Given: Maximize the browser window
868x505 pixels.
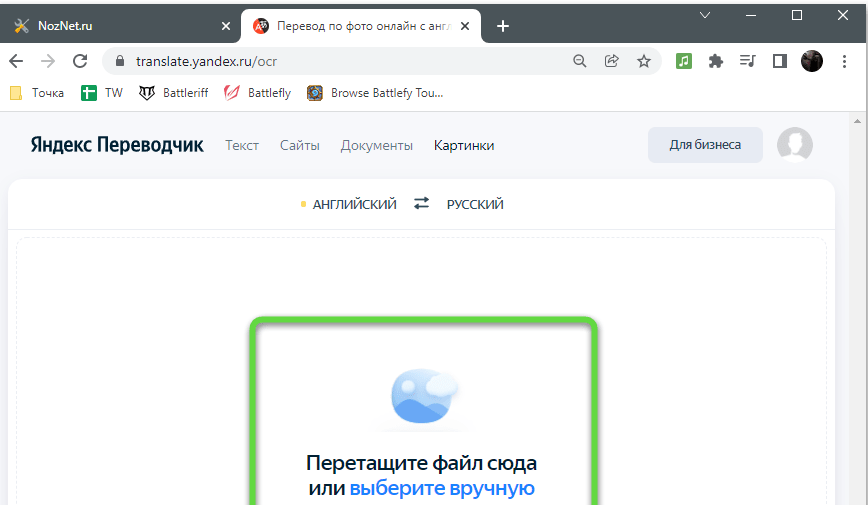Looking at the screenshot, I should [797, 16].
